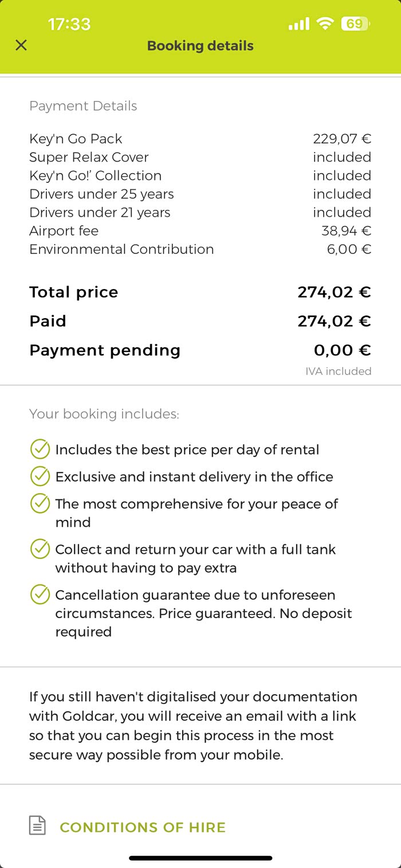Tap the Airport fee 38,94 € amount
The width and height of the screenshot is (401, 868).
coord(346,231)
